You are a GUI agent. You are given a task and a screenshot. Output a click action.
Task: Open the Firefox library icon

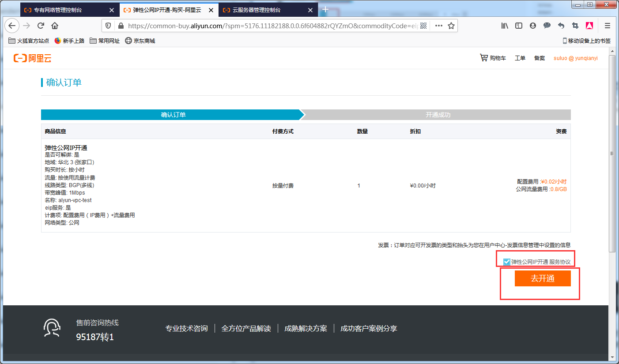pos(505,26)
